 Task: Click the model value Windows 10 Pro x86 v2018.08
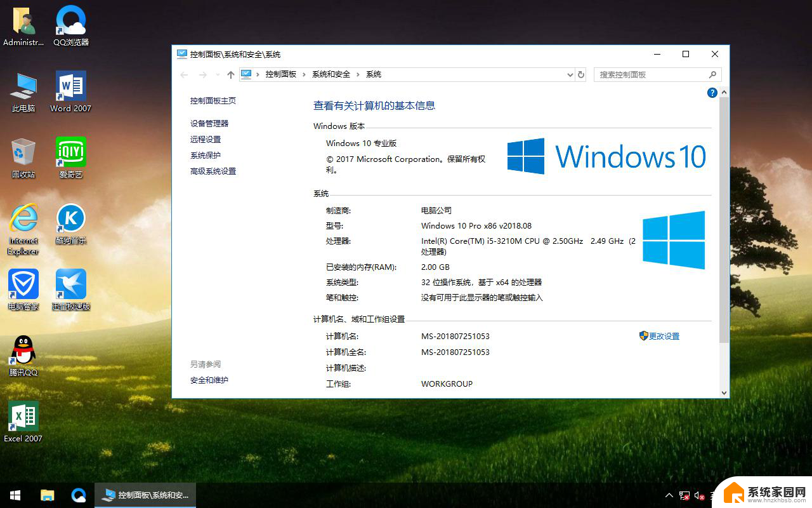pos(476,226)
